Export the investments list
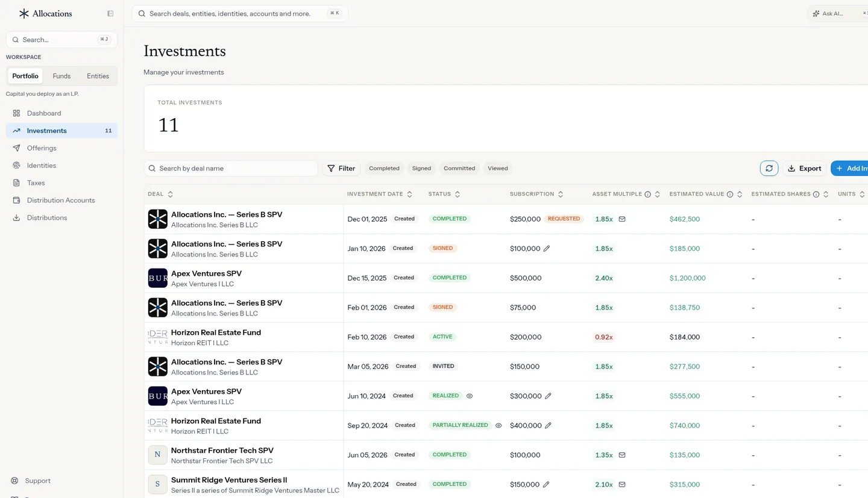Image resolution: width=868 pixels, height=498 pixels. (804, 169)
